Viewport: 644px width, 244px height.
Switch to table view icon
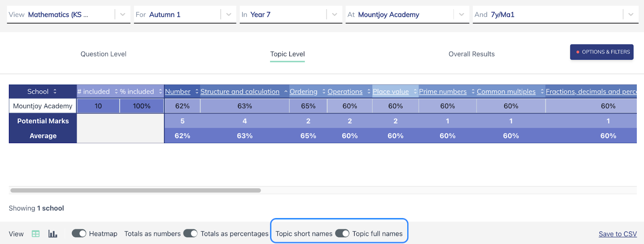pos(36,234)
